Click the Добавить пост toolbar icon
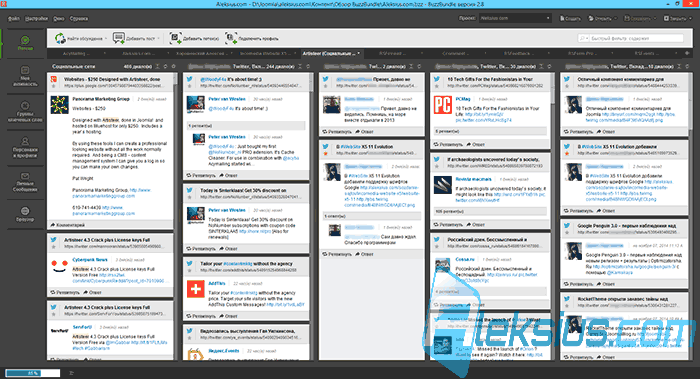The image size is (700, 379). pyautogui.click(x=119, y=38)
